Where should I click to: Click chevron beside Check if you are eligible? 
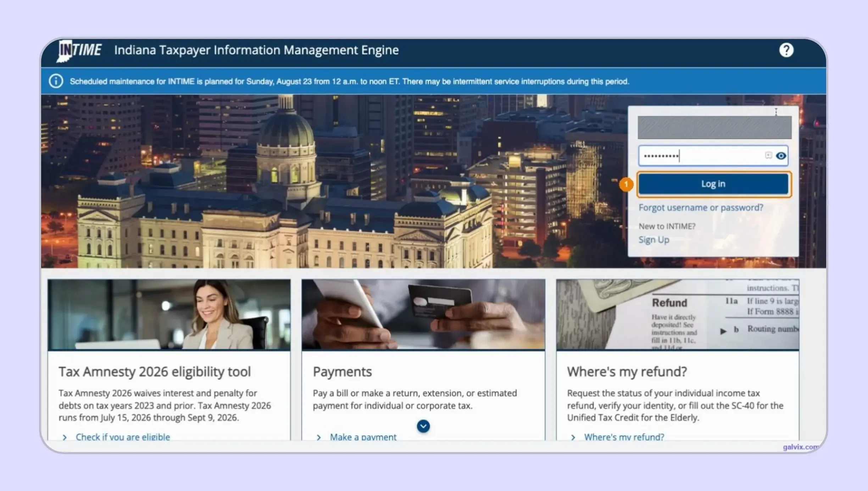coord(65,437)
